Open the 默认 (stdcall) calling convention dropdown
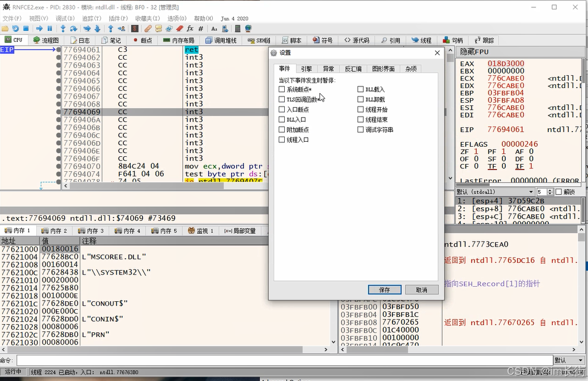588x381 pixels. [x=495, y=192]
